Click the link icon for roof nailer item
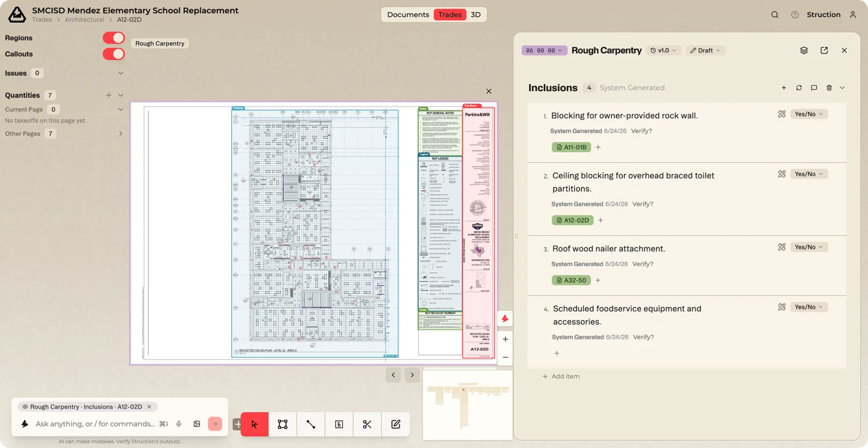This screenshot has width=868, height=448. click(782, 247)
